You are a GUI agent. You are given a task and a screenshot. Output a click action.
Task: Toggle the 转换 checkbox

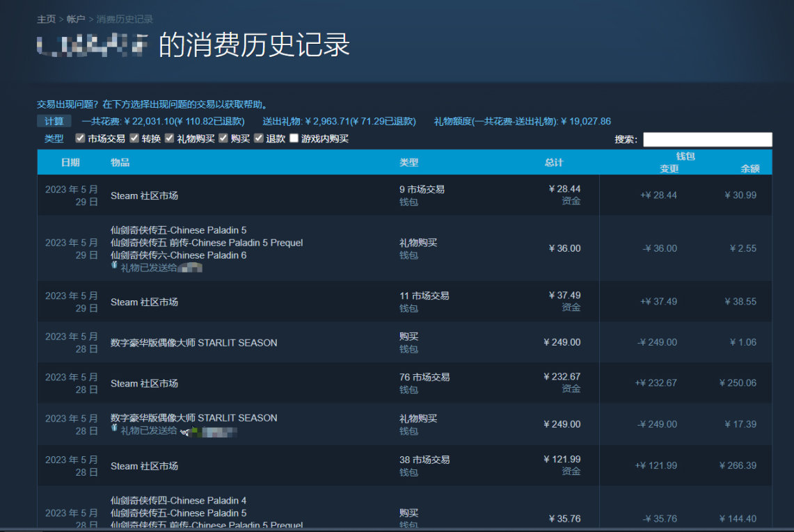(134, 138)
